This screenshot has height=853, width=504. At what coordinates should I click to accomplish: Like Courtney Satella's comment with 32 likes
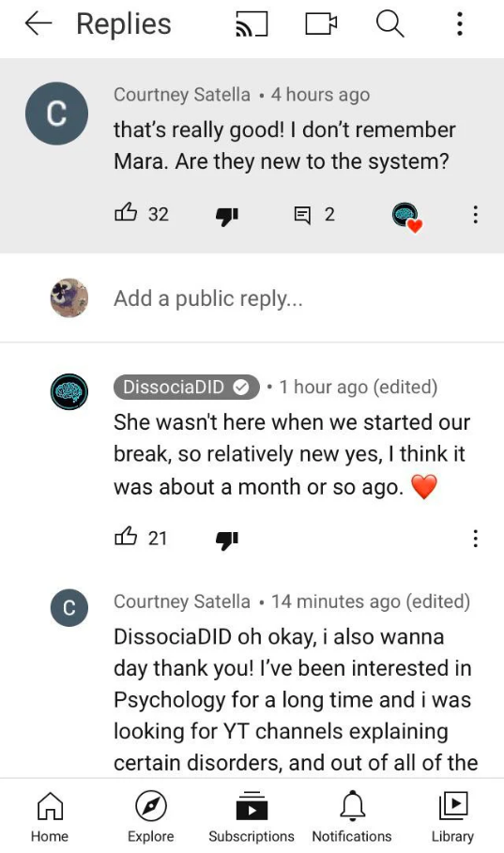[126, 213]
